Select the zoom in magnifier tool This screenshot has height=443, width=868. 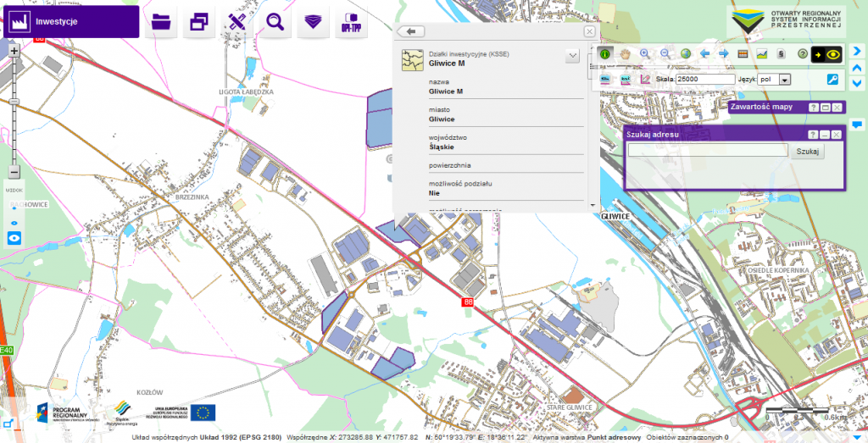(x=645, y=54)
